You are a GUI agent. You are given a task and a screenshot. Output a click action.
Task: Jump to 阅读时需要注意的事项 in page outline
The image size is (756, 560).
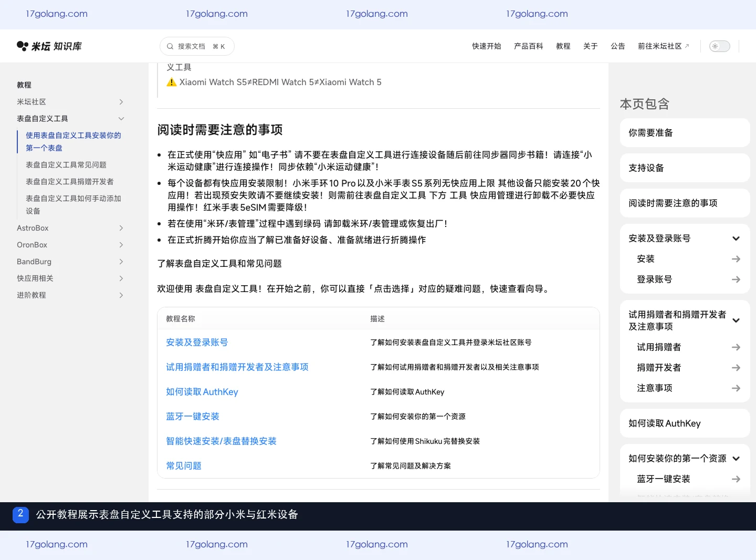(x=685, y=203)
